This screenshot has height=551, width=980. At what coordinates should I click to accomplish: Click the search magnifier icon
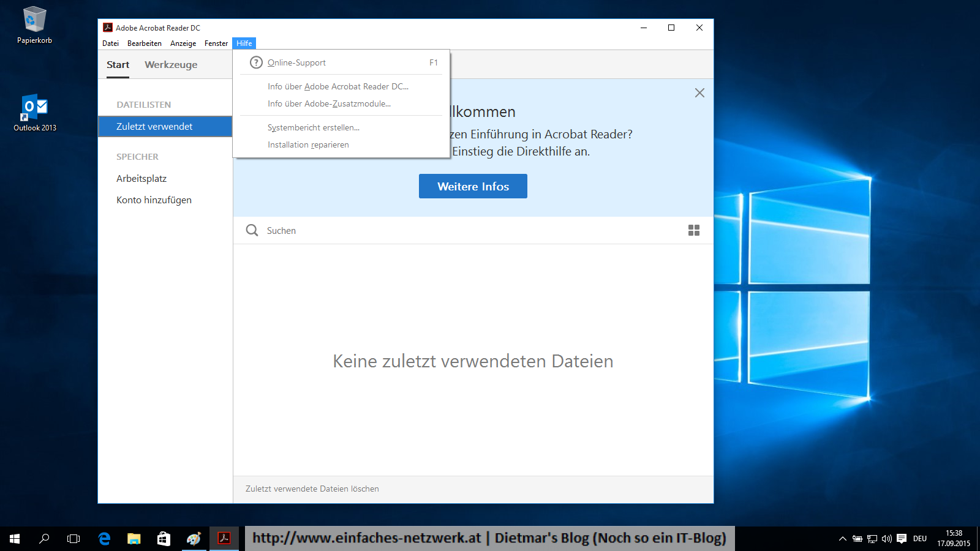(252, 230)
